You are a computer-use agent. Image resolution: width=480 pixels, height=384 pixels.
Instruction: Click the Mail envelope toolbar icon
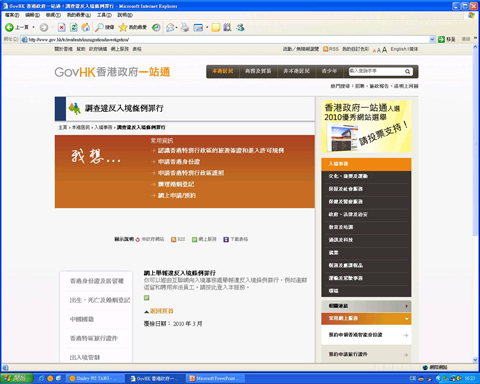tap(170, 27)
